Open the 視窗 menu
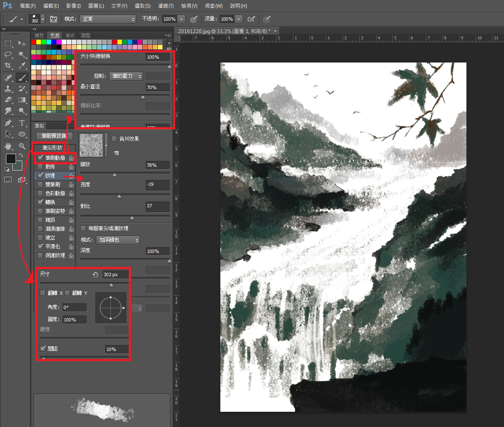This screenshot has width=504, height=427. coord(214,6)
